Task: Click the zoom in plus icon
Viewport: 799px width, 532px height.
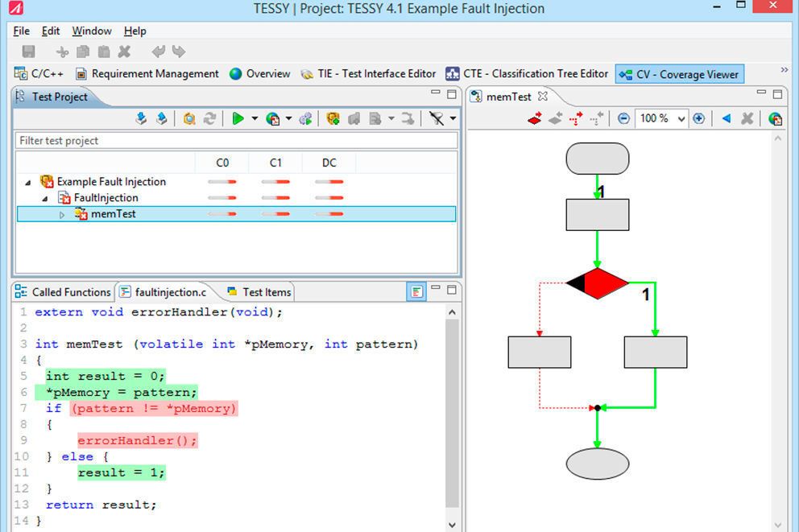Action: pyautogui.click(x=698, y=119)
